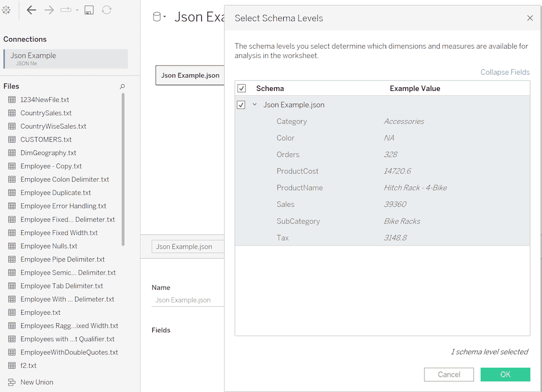
Task: Confirm schema selection with OK
Action: (x=505, y=374)
